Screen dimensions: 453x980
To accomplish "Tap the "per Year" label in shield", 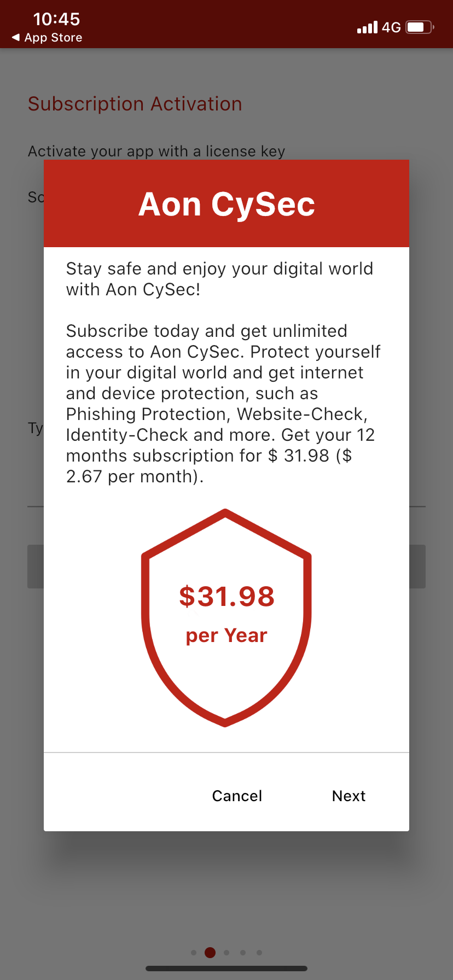I will tap(226, 635).
